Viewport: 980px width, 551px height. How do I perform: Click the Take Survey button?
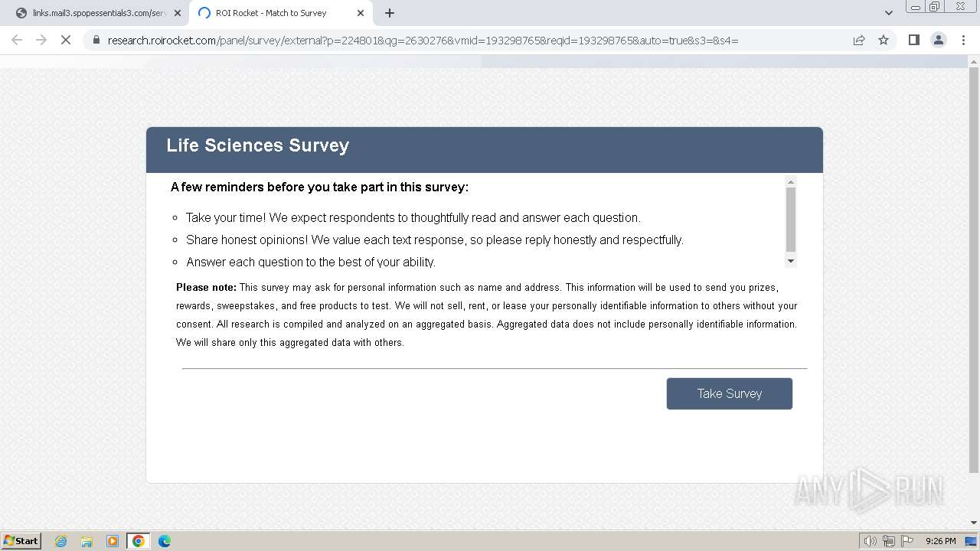729,393
